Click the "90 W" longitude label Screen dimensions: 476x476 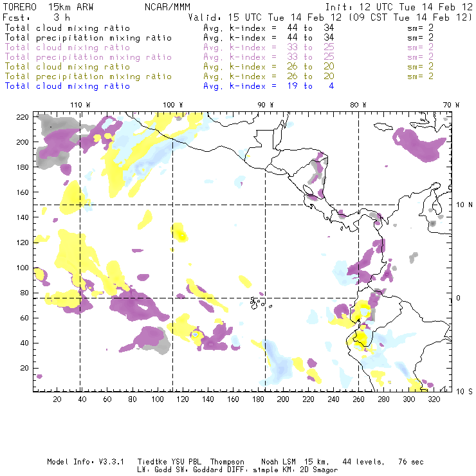coord(266,105)
